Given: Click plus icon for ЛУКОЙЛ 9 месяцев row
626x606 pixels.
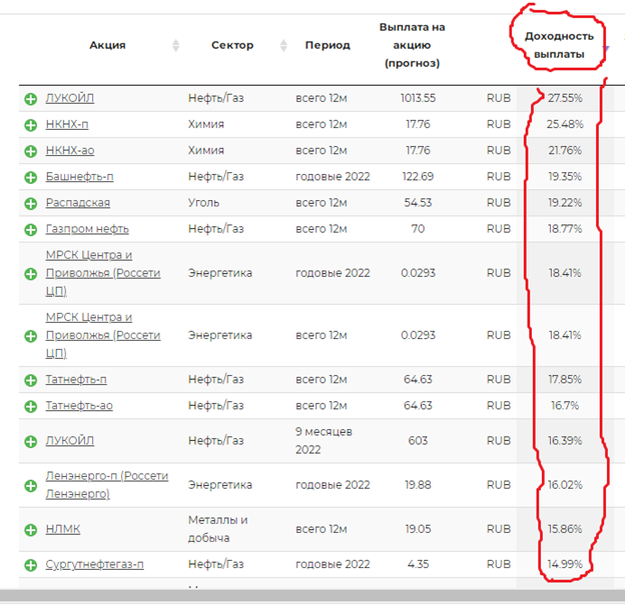Looking at the screenshot, I should point(31,442).
